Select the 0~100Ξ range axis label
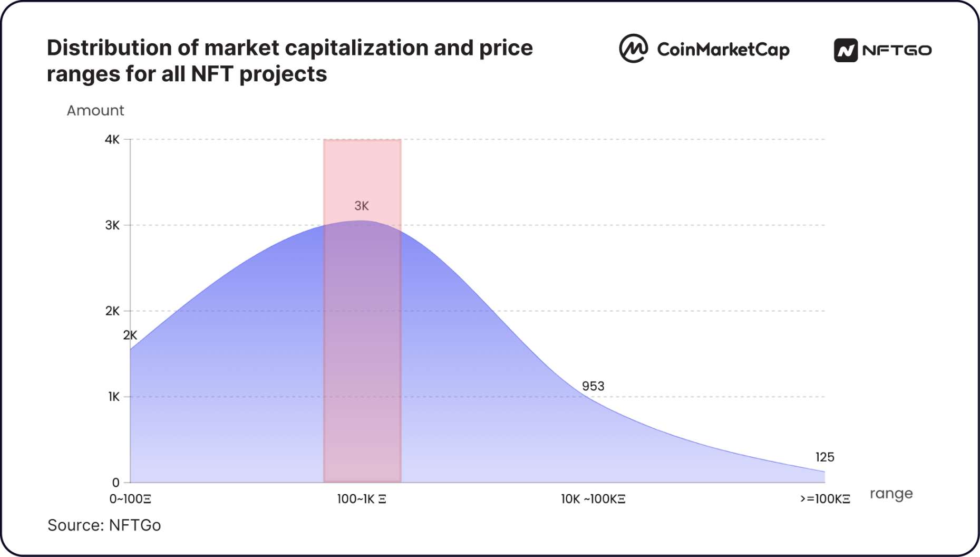The width and height of the screenshot is (980, 557). coord(130,499)
